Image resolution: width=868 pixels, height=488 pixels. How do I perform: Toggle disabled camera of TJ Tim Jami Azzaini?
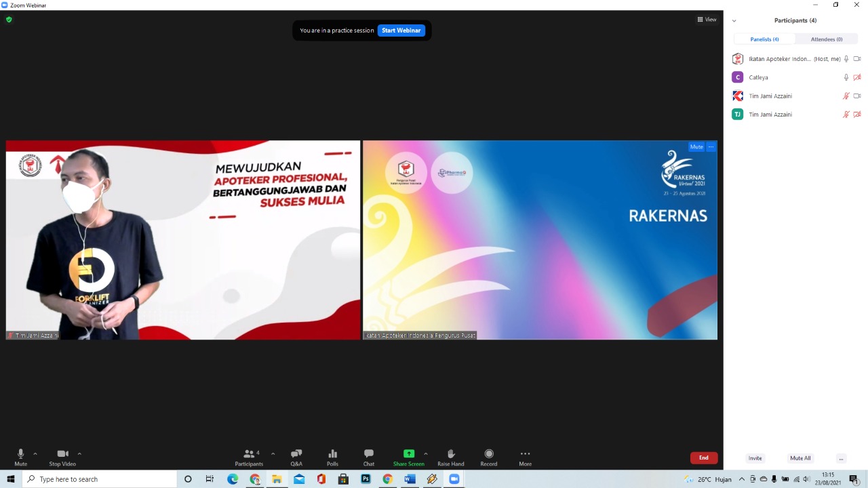(x=857, y=115)
